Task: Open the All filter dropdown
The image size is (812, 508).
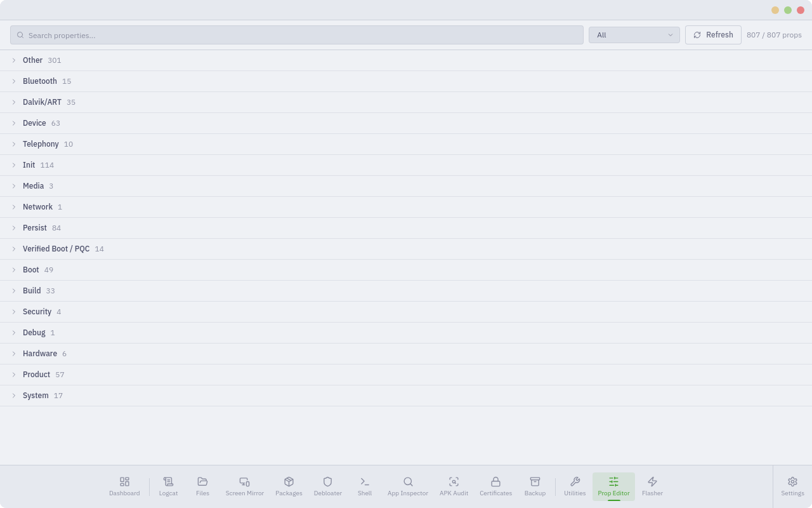Action: (634, 35)
